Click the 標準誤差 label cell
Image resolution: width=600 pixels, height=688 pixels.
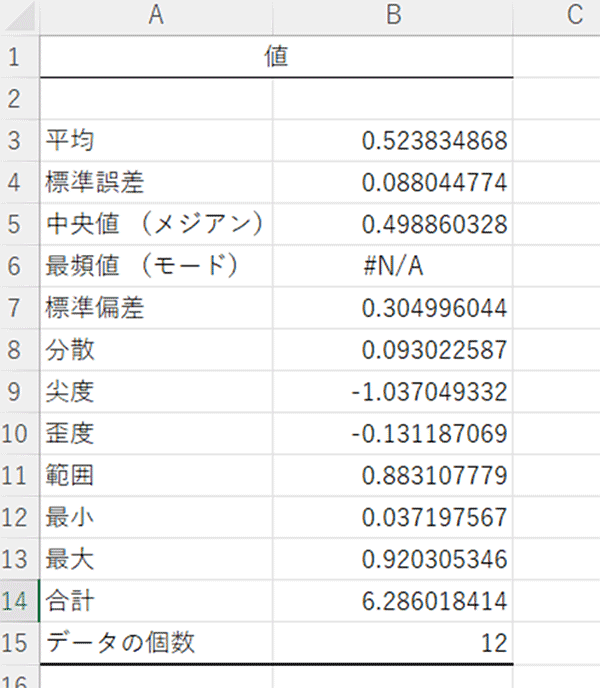(x=156, y=182)
